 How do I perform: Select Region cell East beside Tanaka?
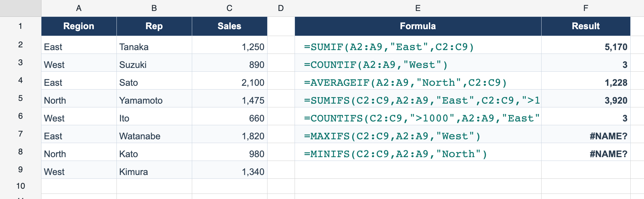(x=79, y=45)
